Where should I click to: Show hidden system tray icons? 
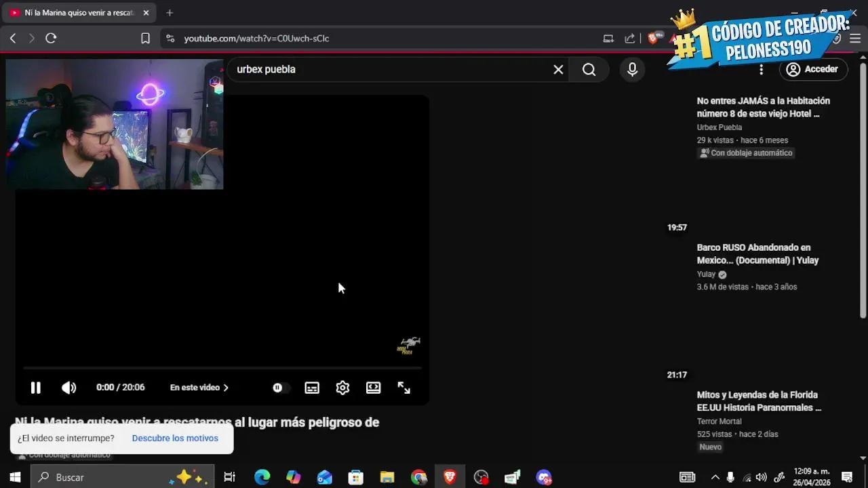[715, 477]
